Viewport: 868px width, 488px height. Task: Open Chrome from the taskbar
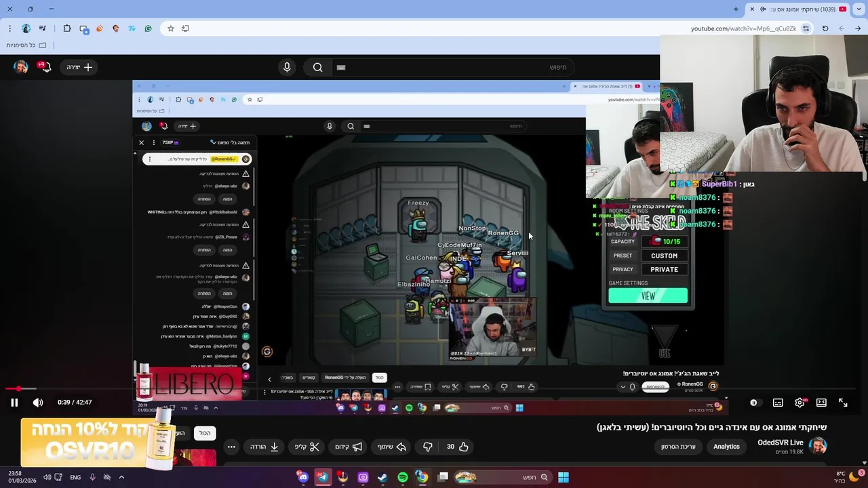(x=422, y=477)
